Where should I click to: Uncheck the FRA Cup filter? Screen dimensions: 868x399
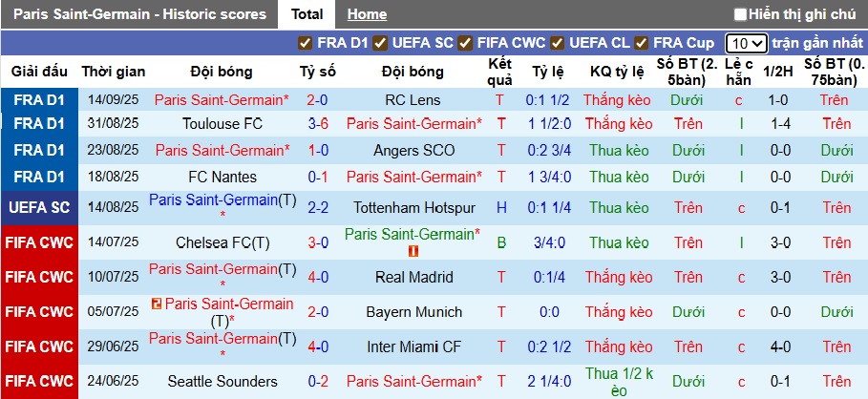(x=642, y=43)
